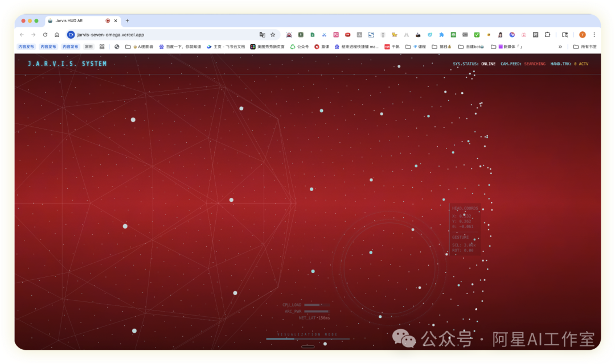Open the Chrome three-dot menu
Screen dimensions: 615x364
click(x=594, y=35)
